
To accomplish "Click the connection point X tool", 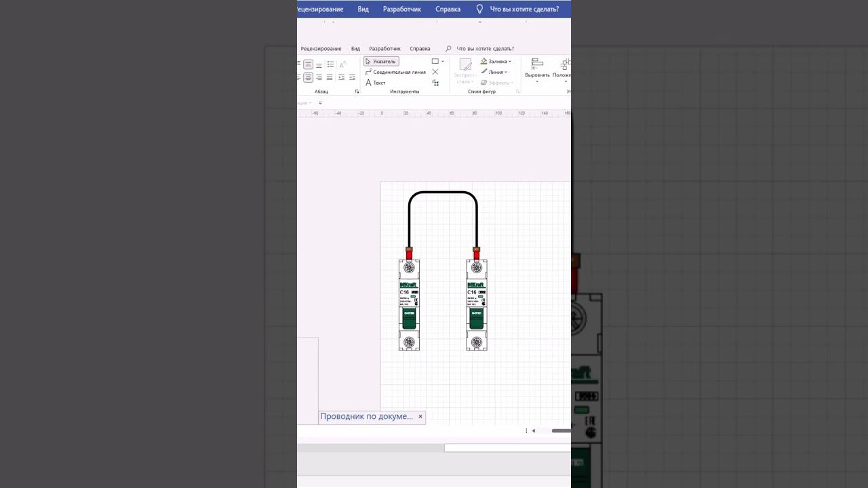I will (435, 72).
